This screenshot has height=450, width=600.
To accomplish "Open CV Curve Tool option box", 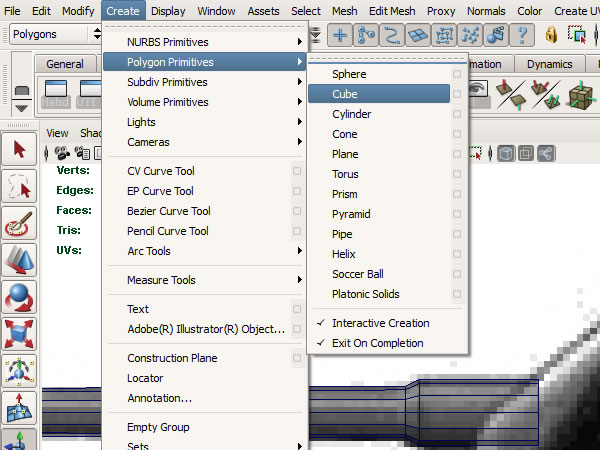I will 297,171.
